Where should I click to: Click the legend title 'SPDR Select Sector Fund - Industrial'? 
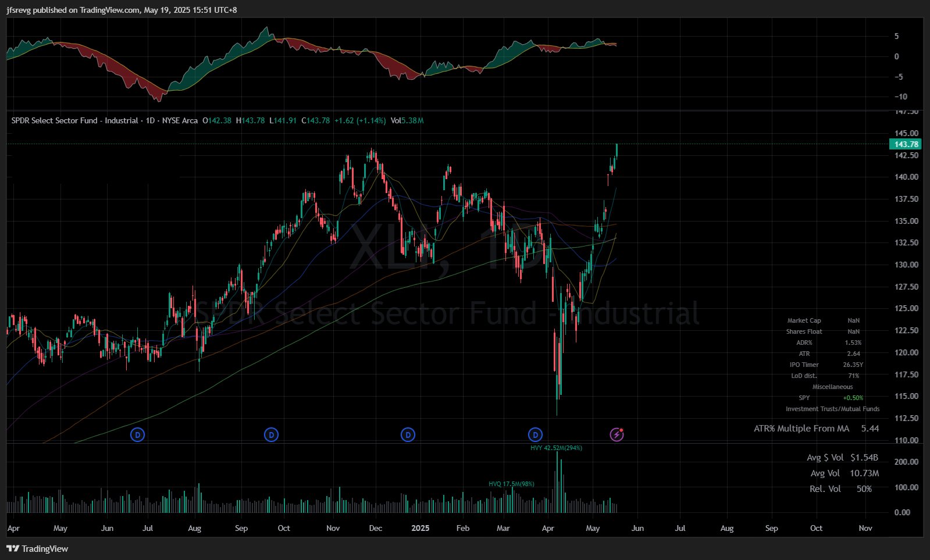point(74,121)
